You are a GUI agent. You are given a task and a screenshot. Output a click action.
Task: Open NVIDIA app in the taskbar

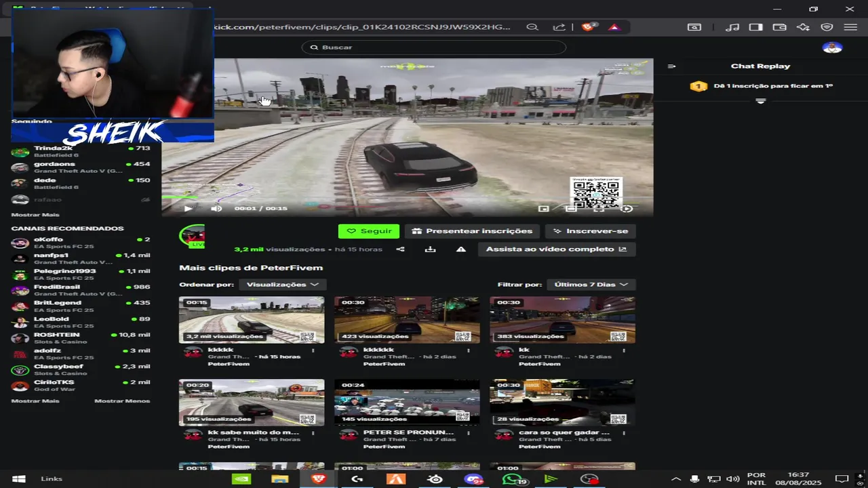(x=241, y=479)
